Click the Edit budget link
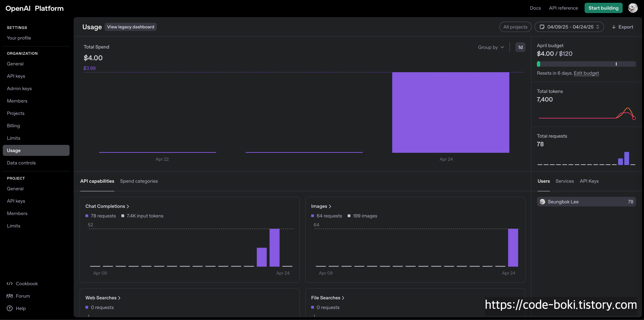The height and width of the screenshot is (320, 644). pos(586,73)
